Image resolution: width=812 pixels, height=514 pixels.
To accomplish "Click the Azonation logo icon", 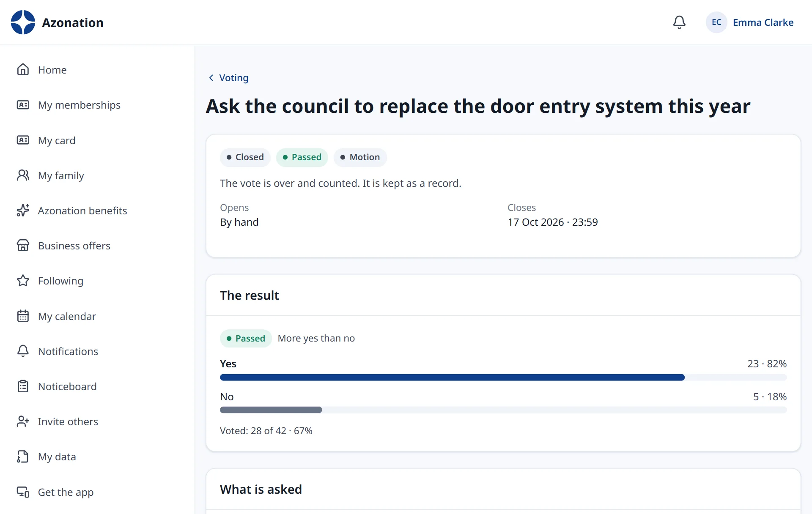I will pos(23,22).
